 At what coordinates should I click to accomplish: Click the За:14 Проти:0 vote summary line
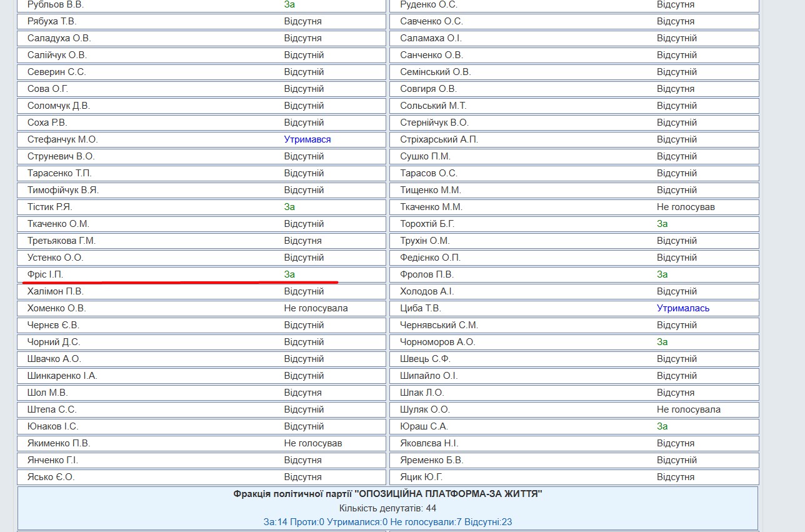[x=387, y=522]
